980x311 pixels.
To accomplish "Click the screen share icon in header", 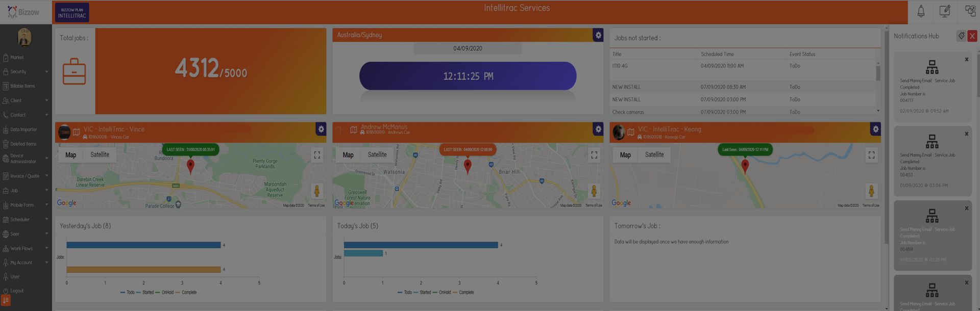I will pos(970,11).
